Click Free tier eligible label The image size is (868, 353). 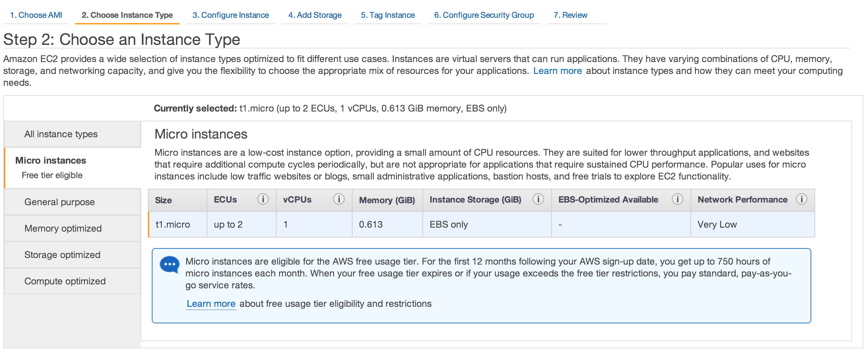pyautogui.click(x=52, y=175)
